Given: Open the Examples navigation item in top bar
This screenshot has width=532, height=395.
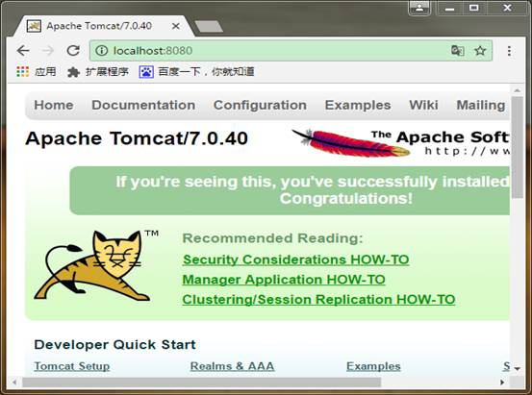Looking at the screenshot, I should [358, 105].
